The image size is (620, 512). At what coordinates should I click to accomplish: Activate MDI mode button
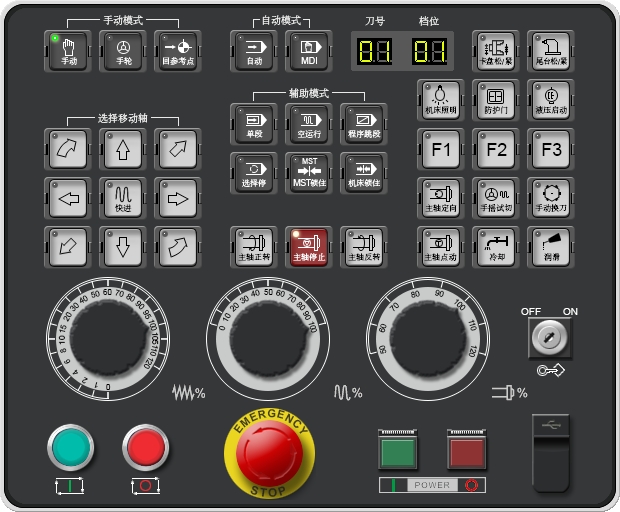click(x=308, y=51)
